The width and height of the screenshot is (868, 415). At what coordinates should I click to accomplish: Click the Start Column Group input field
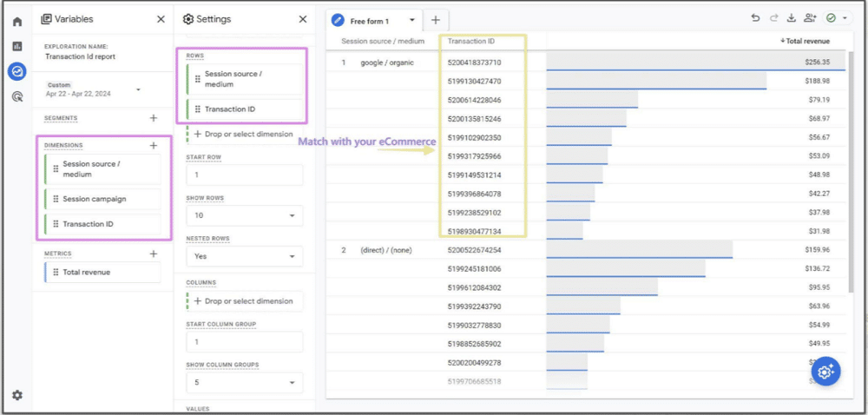(x=245, y=342)
